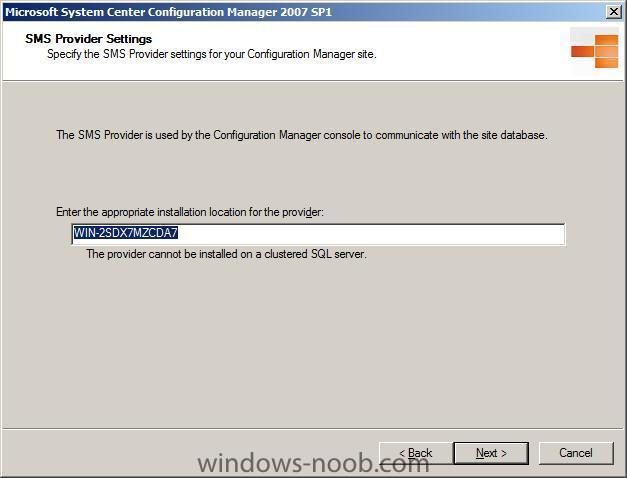Select the SMS Provider Settings heading
The width and height of the screenshot is (627, 478).
(88, 39)
